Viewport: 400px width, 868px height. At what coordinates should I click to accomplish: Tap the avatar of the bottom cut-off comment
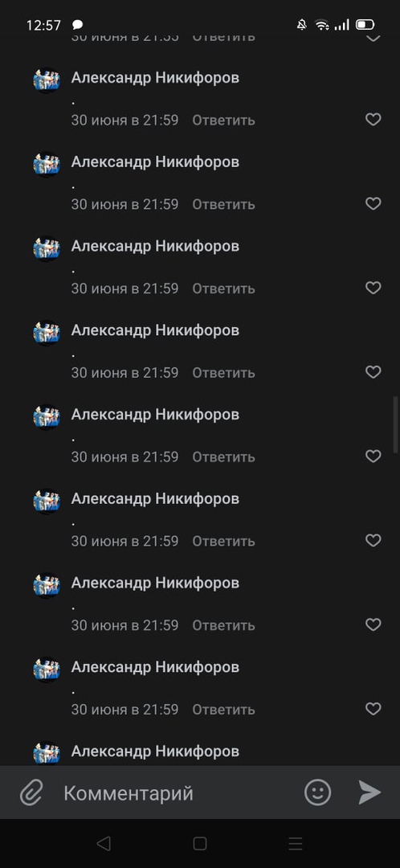(47, 753)
